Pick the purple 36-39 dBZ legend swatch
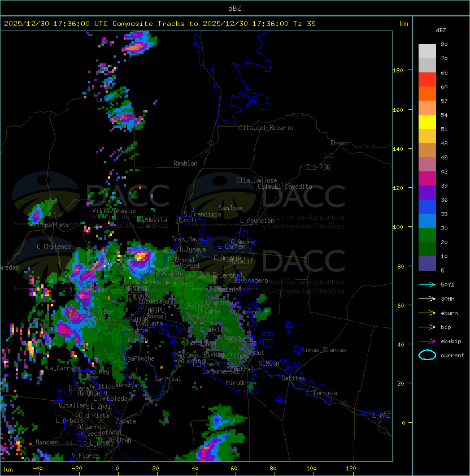The image size is (470, 476). click(x=427, y=192)
